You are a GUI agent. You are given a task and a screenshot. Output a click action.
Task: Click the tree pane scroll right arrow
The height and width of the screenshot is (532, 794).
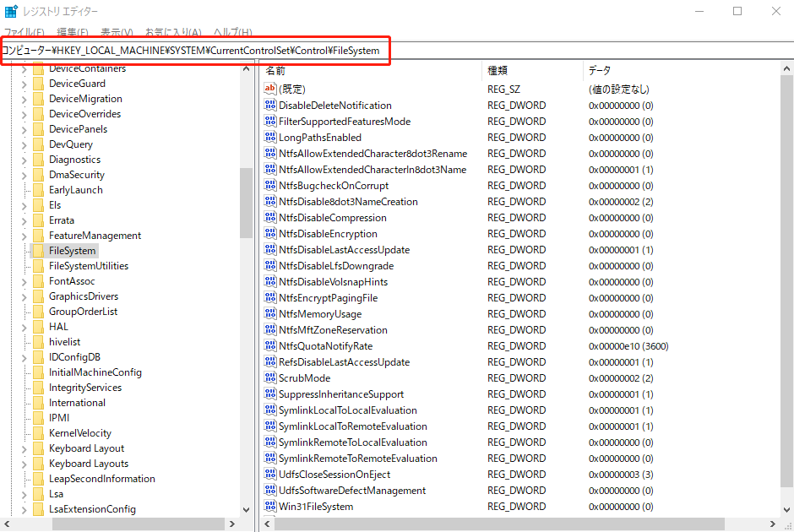[x=232, y=524]
